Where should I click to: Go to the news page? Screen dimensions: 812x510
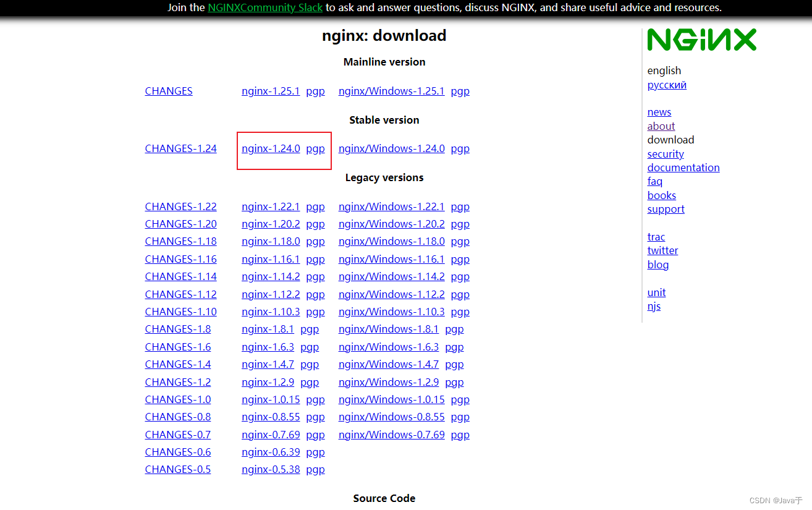coord(659,112)
